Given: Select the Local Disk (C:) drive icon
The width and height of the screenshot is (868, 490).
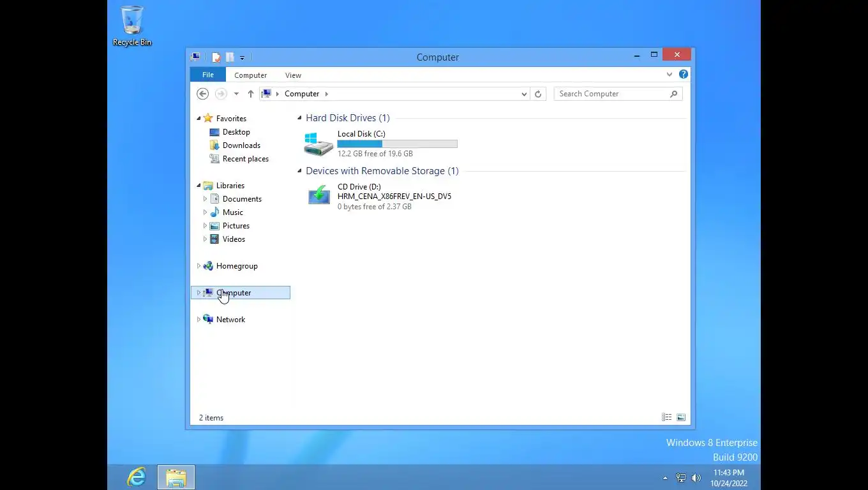Looking at the screenshot, I should click(x=318, y=144).
